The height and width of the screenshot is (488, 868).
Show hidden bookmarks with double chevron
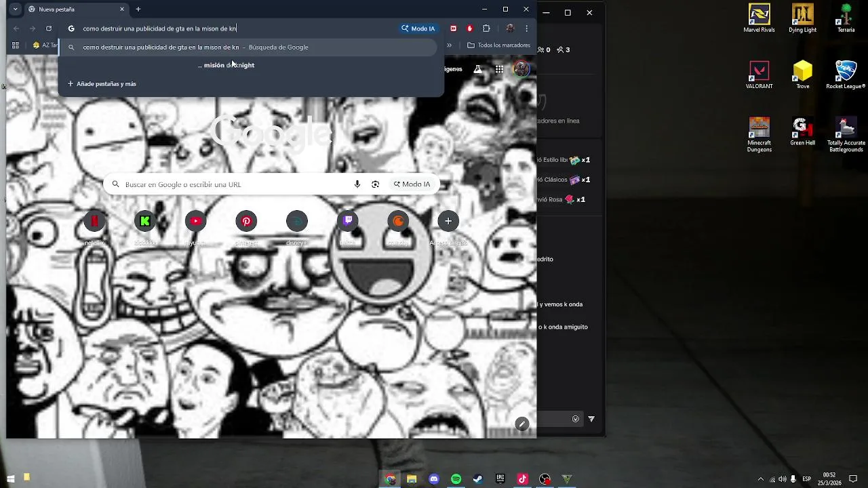pyautogui.click(x=449, y=45)
